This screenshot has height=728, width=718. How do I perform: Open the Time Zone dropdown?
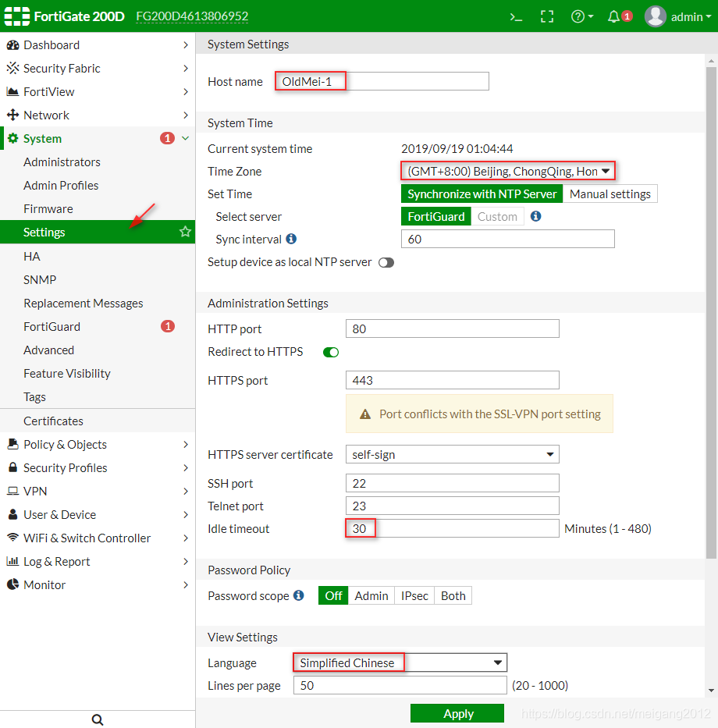[508, 172]
